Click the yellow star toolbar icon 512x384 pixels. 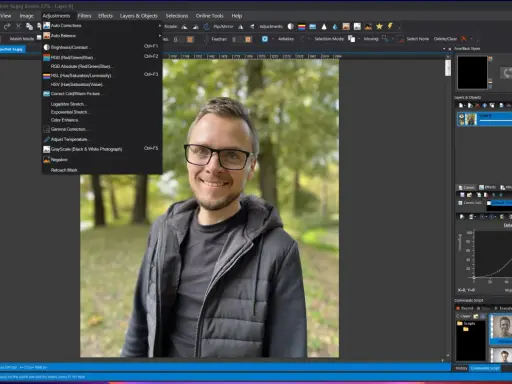click(x=379, y=26)
